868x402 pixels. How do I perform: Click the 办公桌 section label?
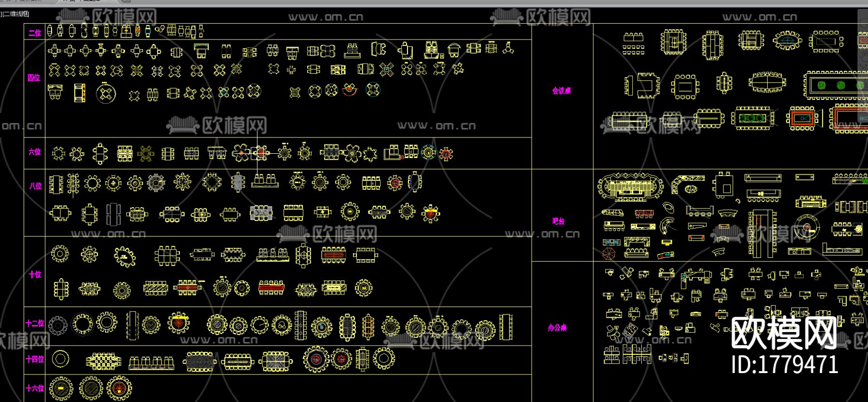[x=557, y=328]
